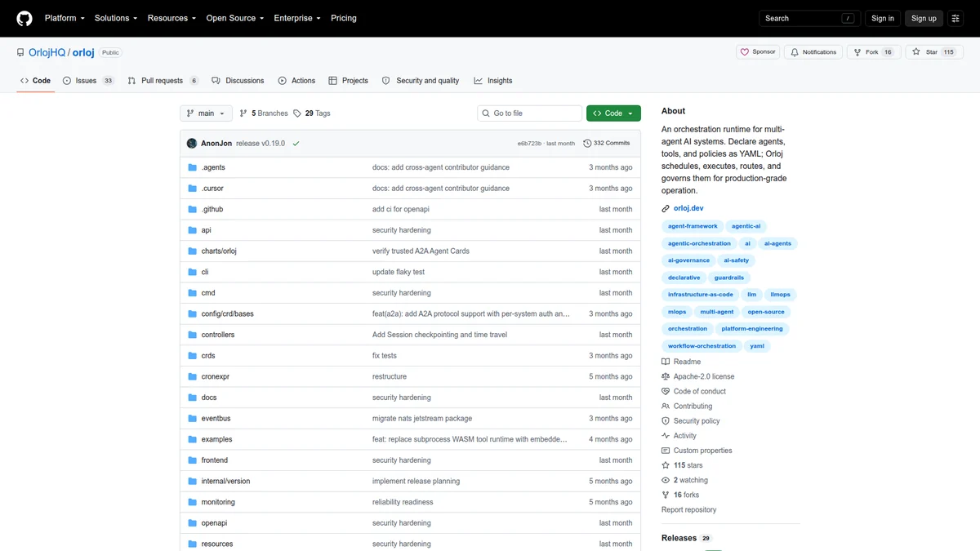Click the .agents folder icon
Viewport: 980px width, 551px height.
click(193, 167)
